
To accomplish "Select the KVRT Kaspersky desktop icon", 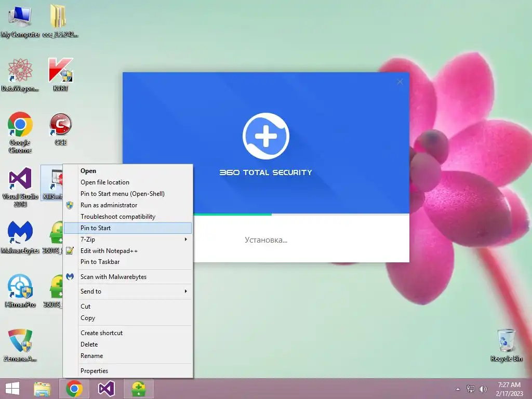I will (x=60, y=75).
